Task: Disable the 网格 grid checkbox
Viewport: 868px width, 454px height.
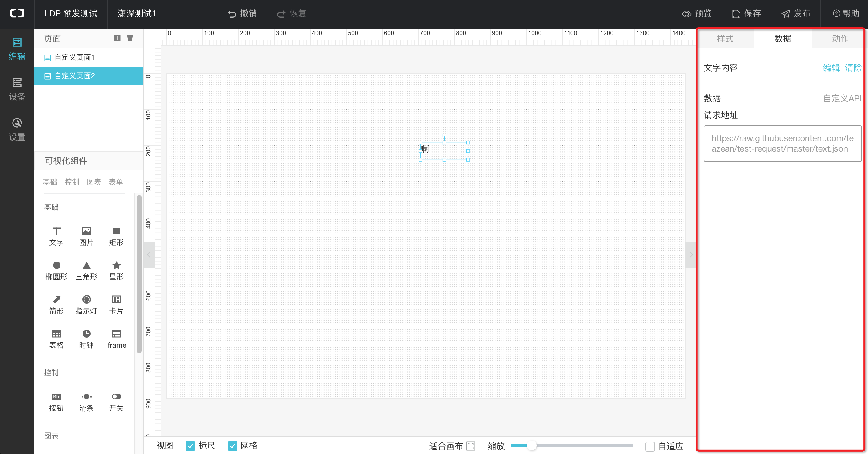Action: [233, 446]
